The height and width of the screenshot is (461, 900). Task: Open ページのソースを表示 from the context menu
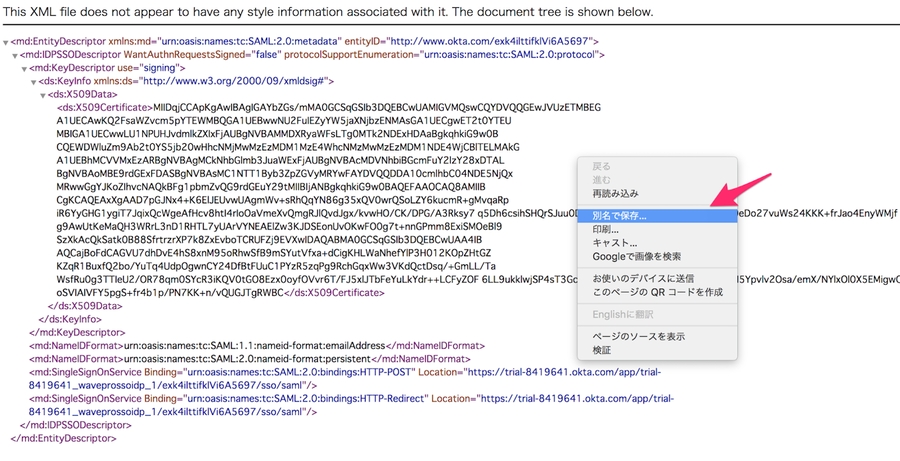tap(638, 336)
